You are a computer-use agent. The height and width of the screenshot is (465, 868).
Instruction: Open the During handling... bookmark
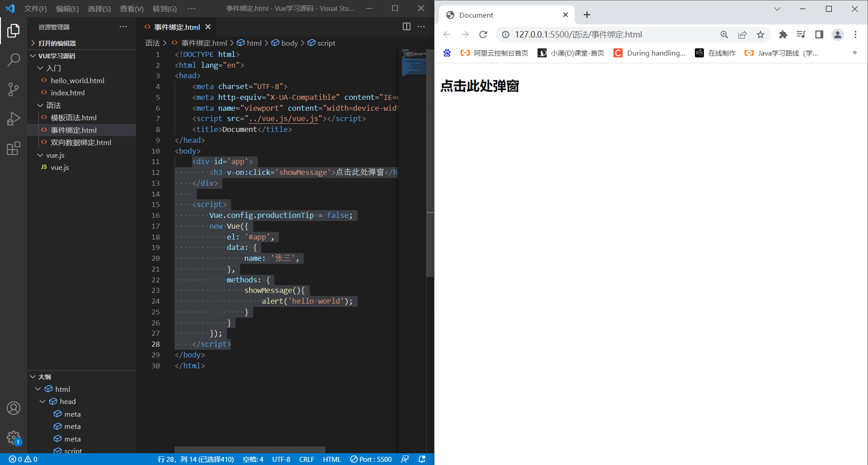[x=650, y=53]
